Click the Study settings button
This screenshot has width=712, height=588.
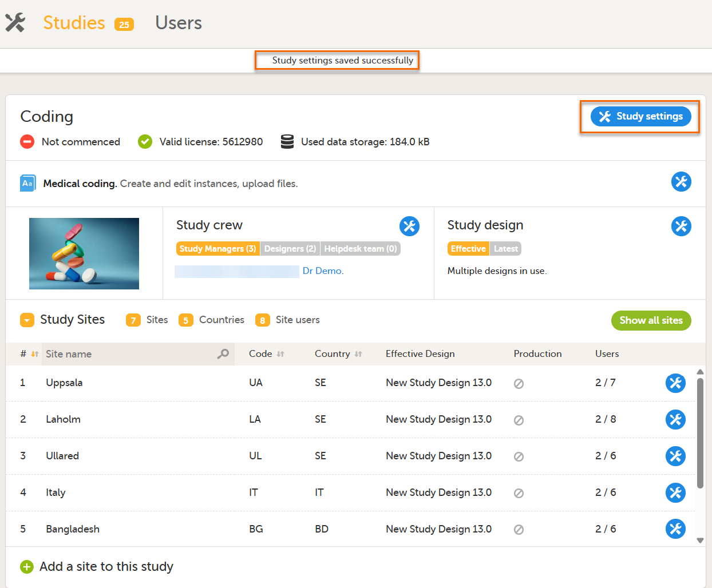point(640,117)
